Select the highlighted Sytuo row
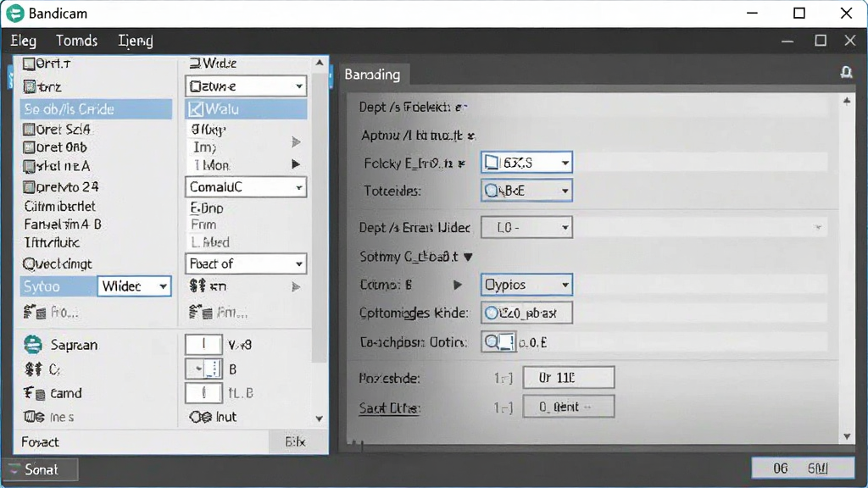The width and height of the screenshot is (868, 488). (x=58, y=286)
